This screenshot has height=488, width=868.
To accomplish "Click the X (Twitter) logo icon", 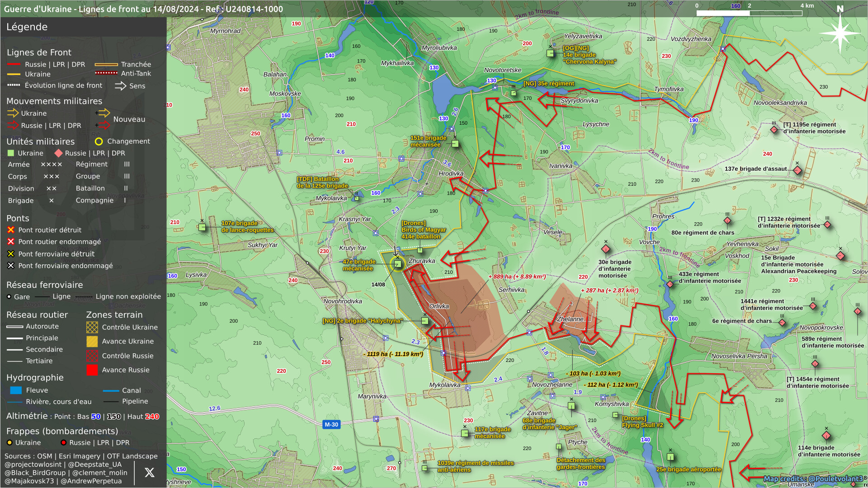I will click(149, 473).
